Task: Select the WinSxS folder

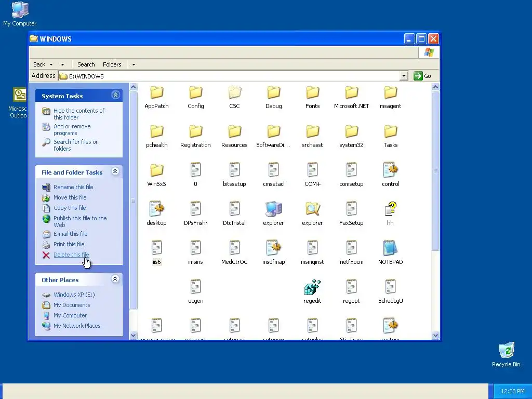Action: 156,175
